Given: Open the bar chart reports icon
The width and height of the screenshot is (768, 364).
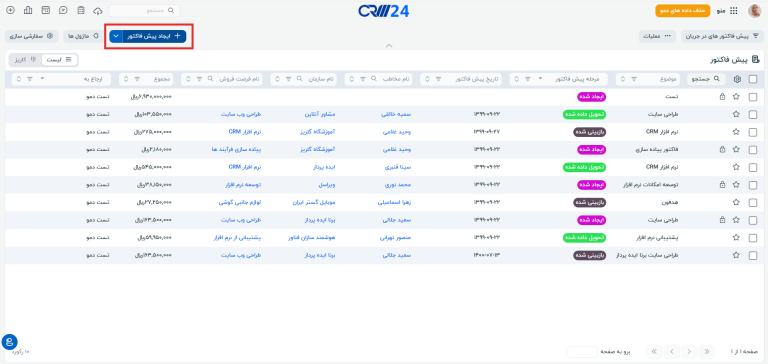Looking at the screenshot, I should click(28, 10).
